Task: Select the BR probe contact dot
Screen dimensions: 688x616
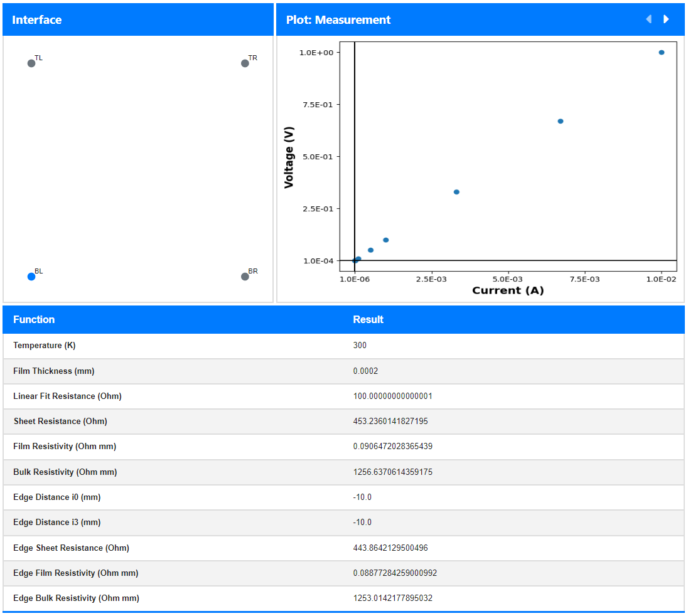Action: point(245,277)
